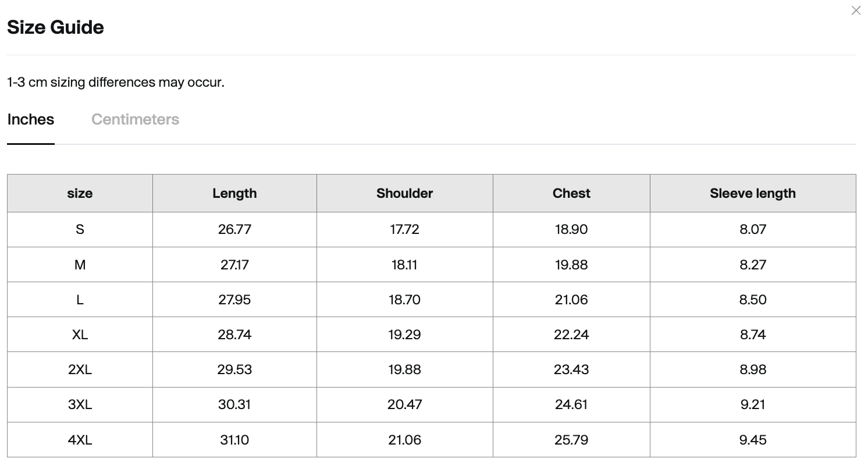The width and height of the screenshot is (868, 469).
Task: Select the S size row label
Action: [80, 229]
